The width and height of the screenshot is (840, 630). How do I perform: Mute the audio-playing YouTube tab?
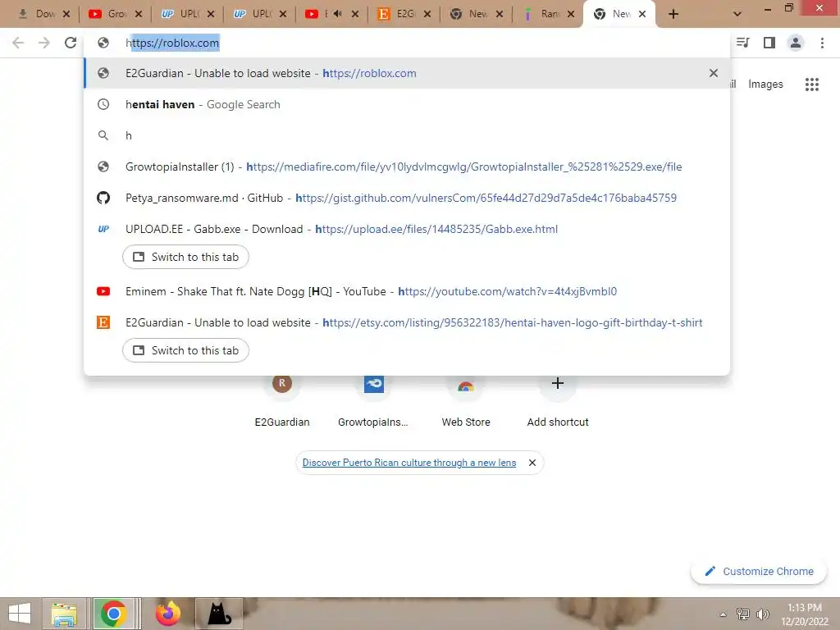click(x=337, y=14)
